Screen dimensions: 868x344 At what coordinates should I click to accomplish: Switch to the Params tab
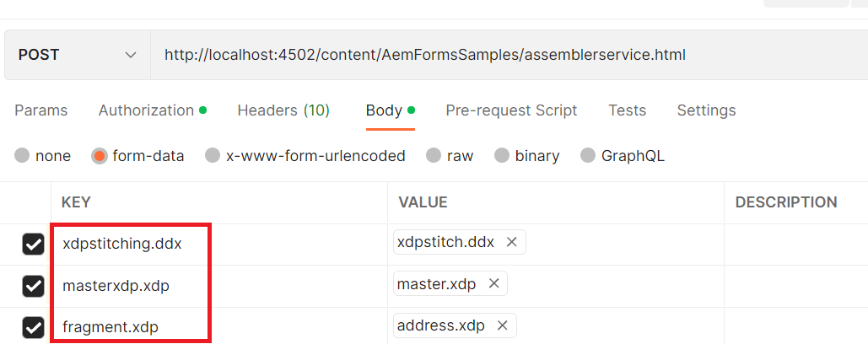[41, 110]
